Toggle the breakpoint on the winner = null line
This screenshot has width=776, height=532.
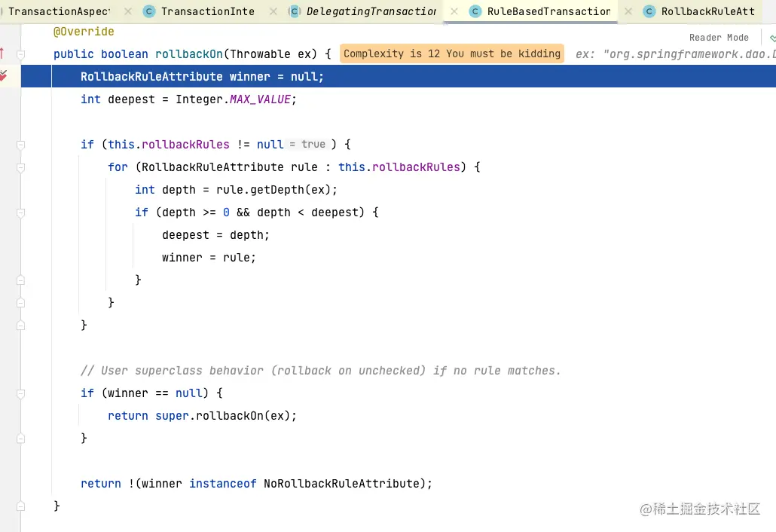point(3,75)
